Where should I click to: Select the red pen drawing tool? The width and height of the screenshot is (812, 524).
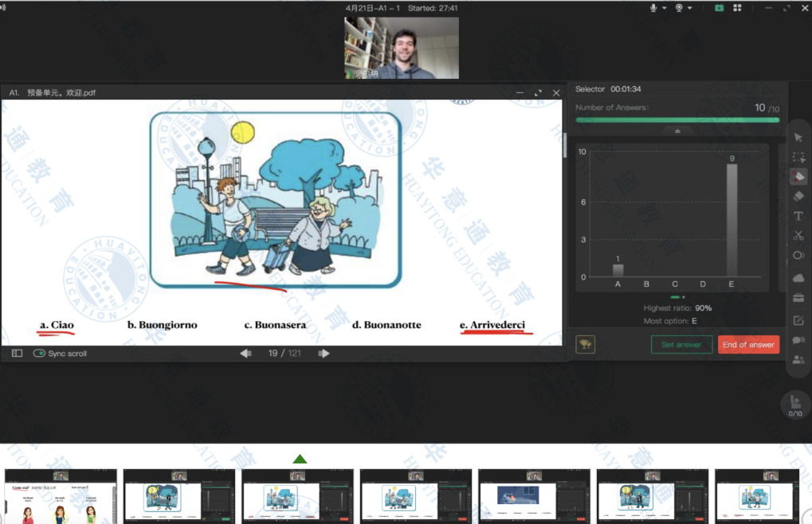[798, 177]
